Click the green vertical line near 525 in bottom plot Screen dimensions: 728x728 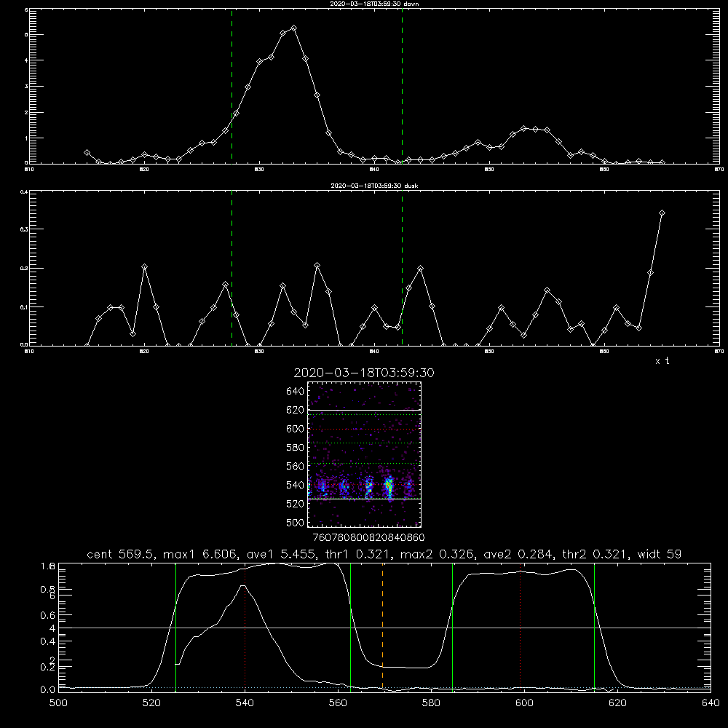coord(175,627)
